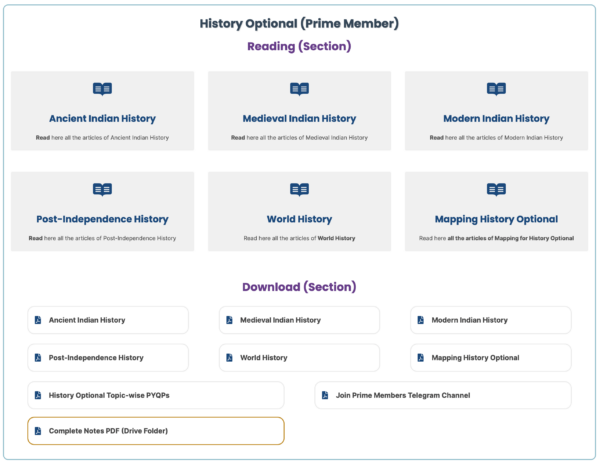Click the book icon above Ancient Indian History
Screen dimensions: 600x464
[102, 89]
